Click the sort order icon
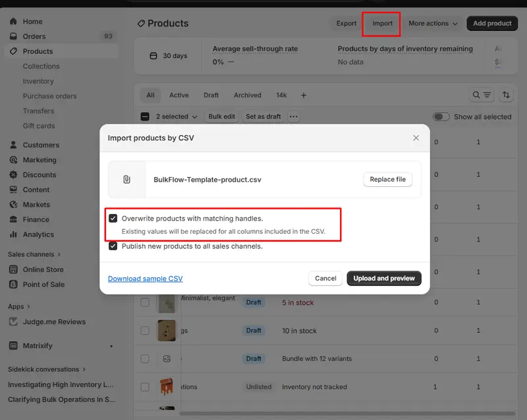 click(x=507, y=95)
